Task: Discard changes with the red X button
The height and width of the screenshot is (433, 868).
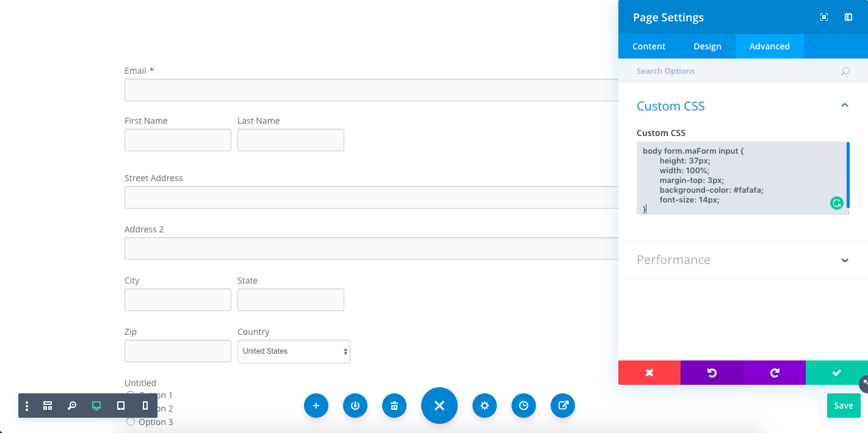Action: [x=649, y=373]
